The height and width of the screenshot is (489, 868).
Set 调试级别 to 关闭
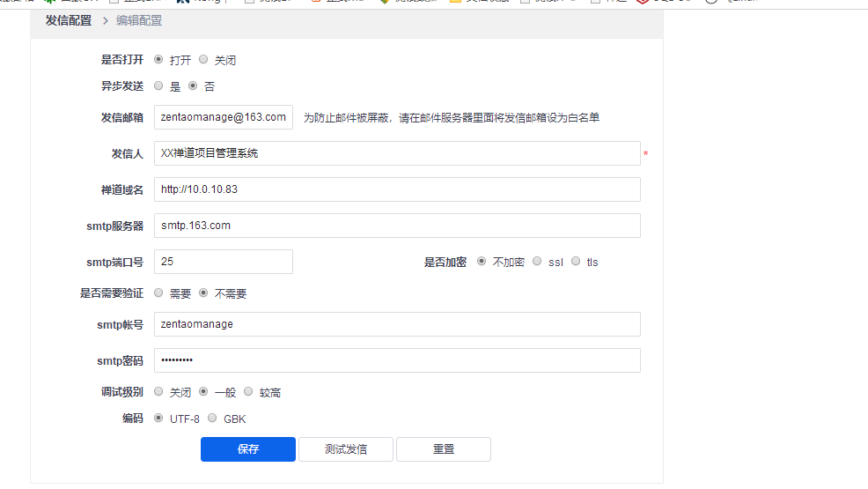158,392
